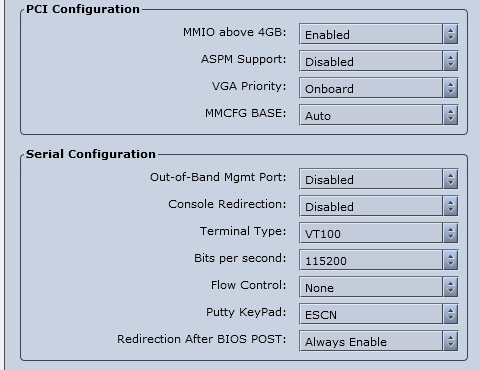
Task: Click the Bits per second arrows
Action: (451, 260)
